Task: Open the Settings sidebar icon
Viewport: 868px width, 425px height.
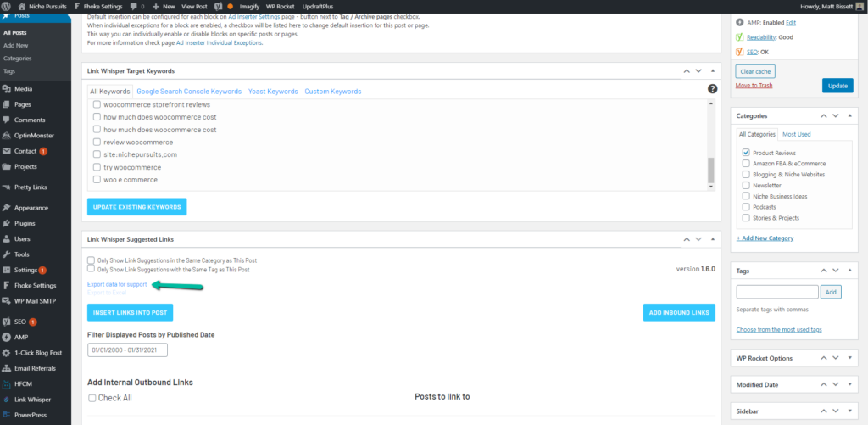Action: tap(7, 270)
